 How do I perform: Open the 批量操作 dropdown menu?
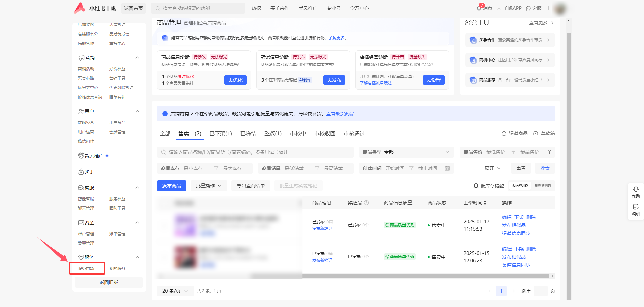pos(209,186)
